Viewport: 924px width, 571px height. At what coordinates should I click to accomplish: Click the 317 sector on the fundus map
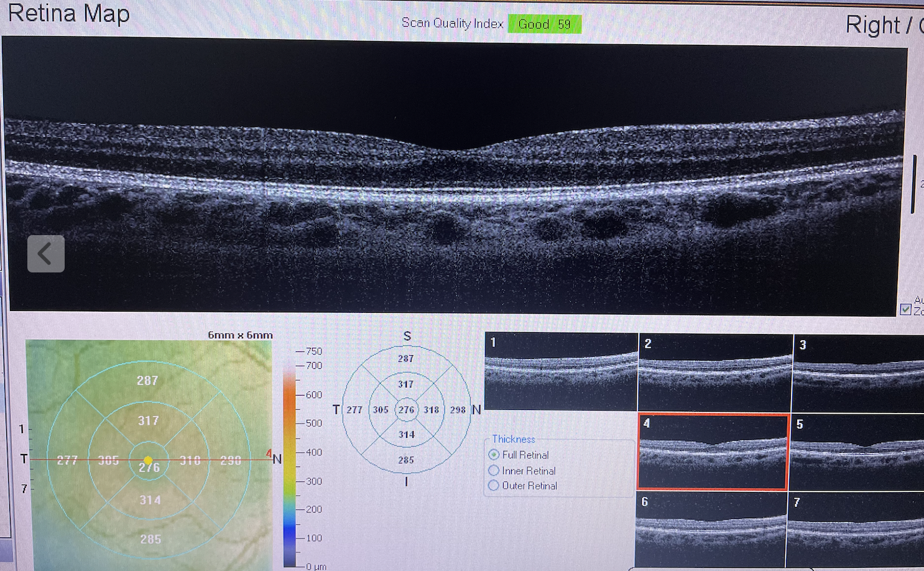(x=148, y=421)
